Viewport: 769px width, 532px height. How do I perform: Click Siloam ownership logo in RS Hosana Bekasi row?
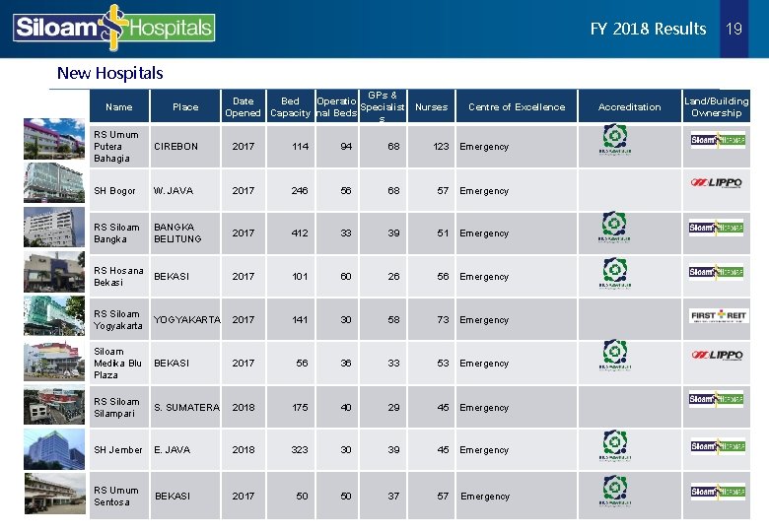coord(716,272)
